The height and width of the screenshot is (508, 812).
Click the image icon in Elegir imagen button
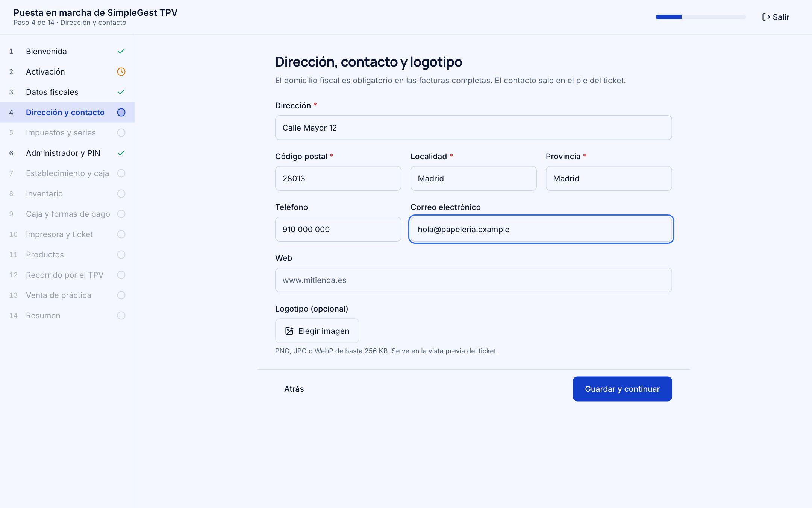[289, 331]
